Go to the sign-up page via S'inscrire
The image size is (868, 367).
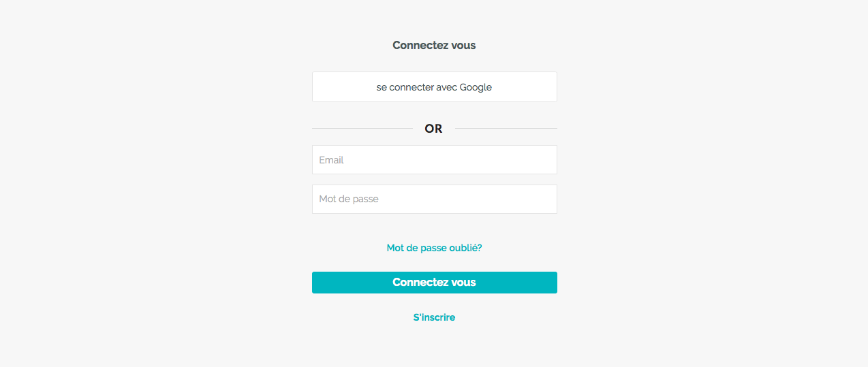434,317
